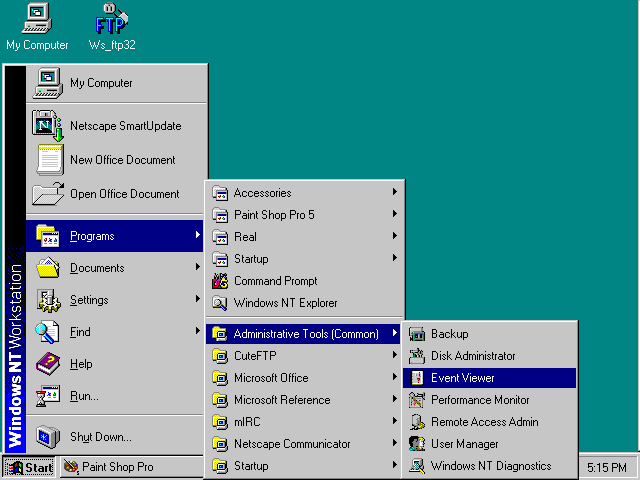This screenshot has height=480, width=640.
Task: Click the Paint Shop Pro 5 folder icon
Action: [220, 215]
